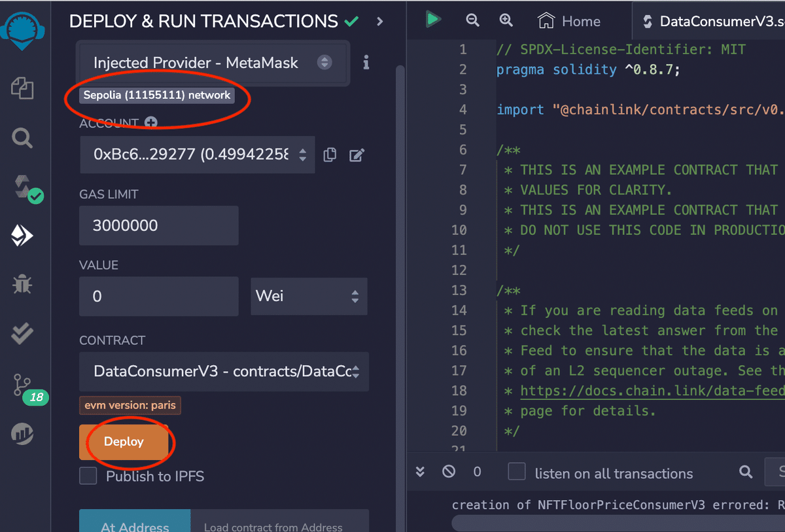The height and width of the screenshot is (532, 785).
Task: Click the Value amount input field
Action: (x=159, y=296)
